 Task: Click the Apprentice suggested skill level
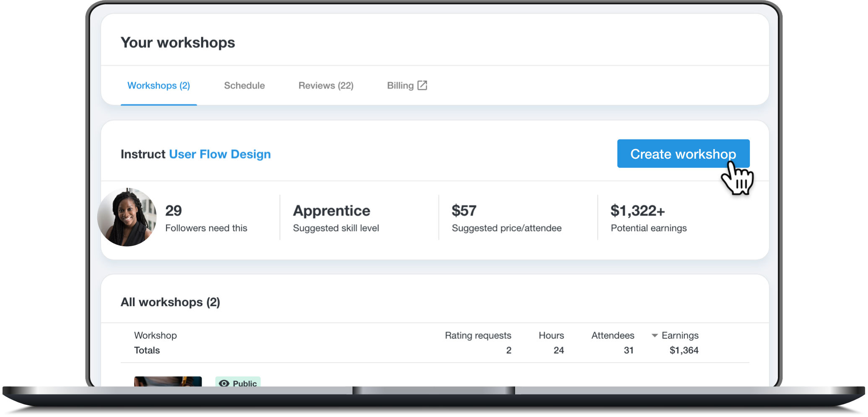coord(336,218)
